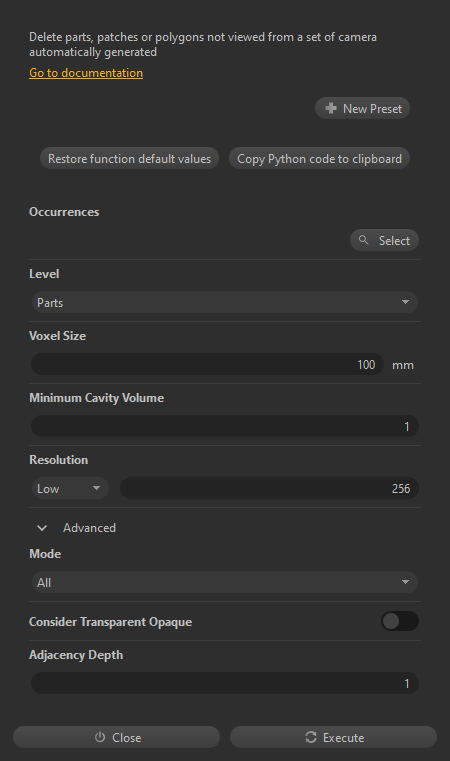
Task: Click the Minimum Cavity Volume field
Action: (224, 427)
